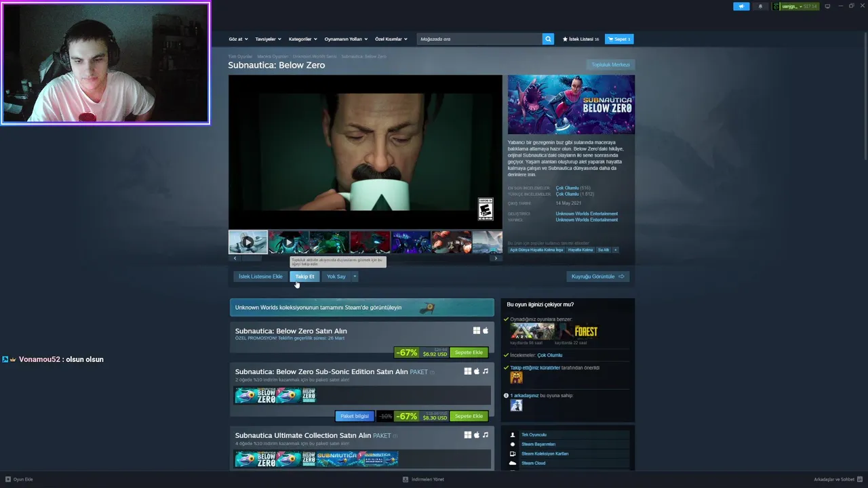The image size is (868, 488).
Task: Select the first trailer thumbnail
Action: click(x=248, y=242)
